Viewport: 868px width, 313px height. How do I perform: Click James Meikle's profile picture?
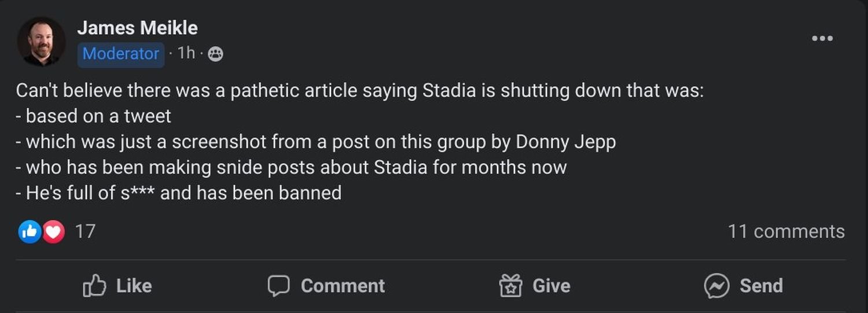click(41, 42)
